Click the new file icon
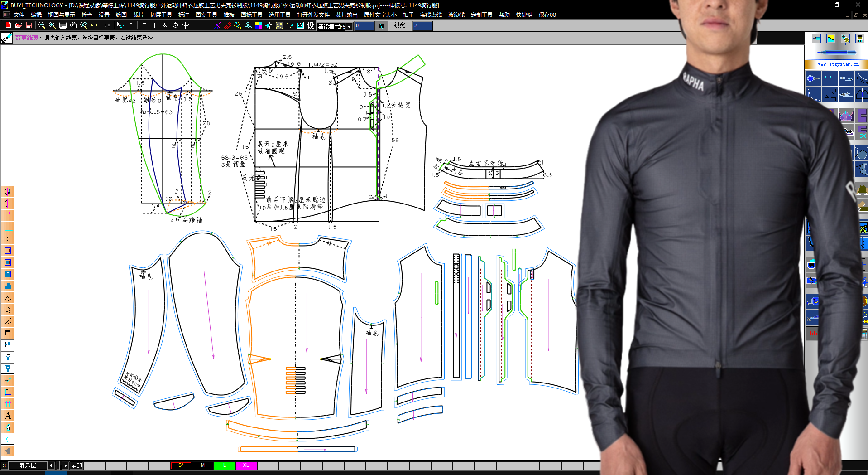Viewport: 868px width, 475px height. 8,25
